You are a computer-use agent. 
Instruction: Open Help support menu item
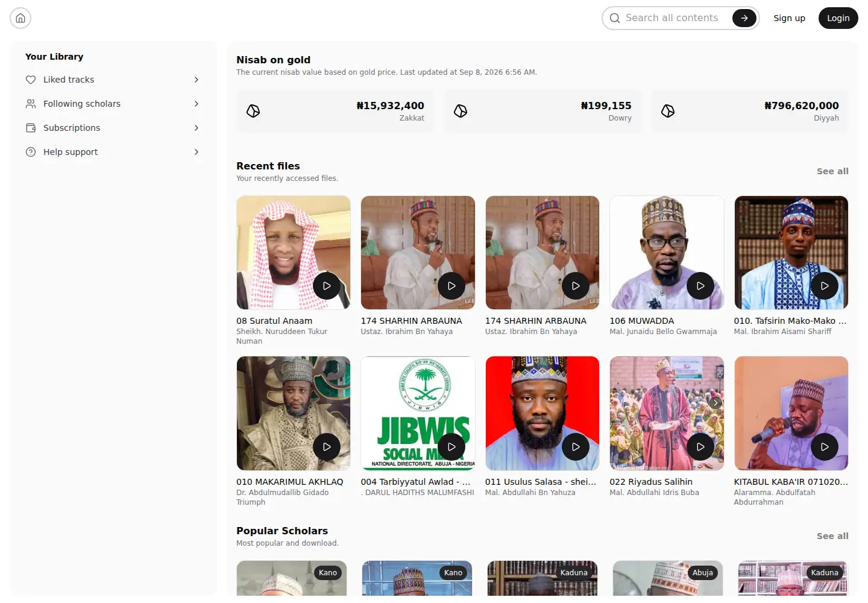point(113,152)
